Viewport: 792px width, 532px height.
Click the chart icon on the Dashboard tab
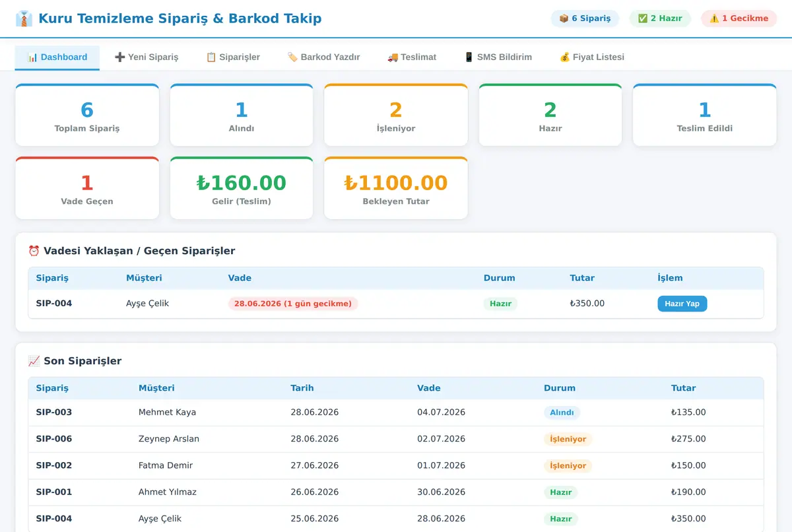tap(32, 57)
